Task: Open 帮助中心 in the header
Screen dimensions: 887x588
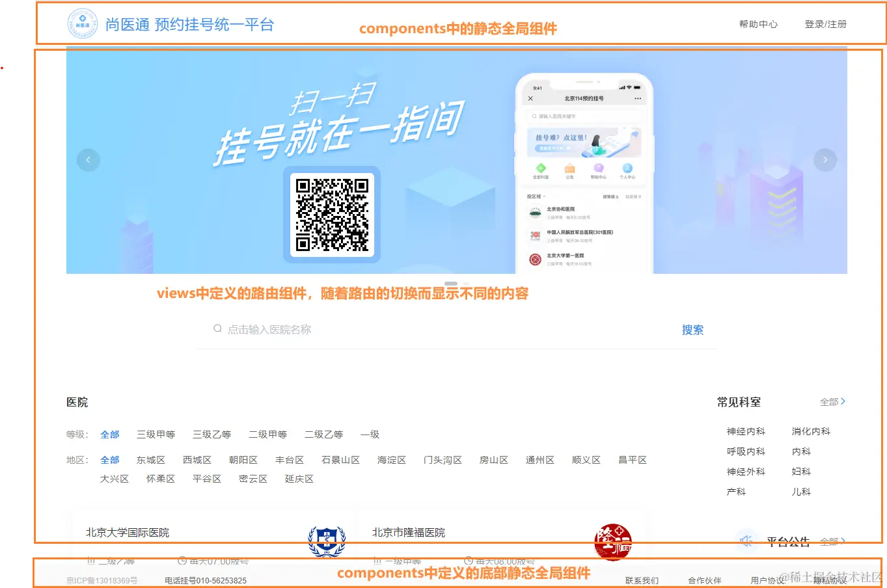Action: tap(758, 24)
